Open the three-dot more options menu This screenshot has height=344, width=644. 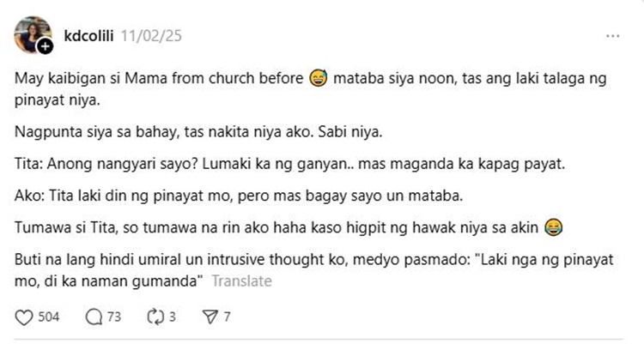[x=612, y=37]
